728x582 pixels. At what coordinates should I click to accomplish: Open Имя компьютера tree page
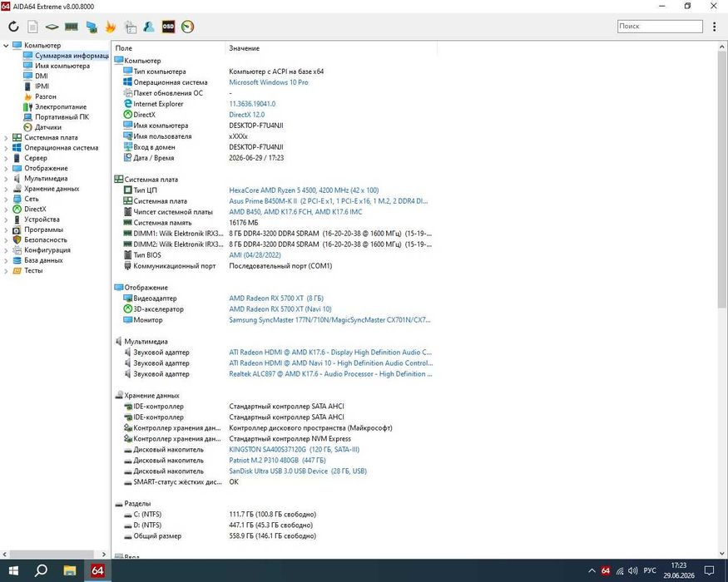pyautogui.click(x=62, y=66)
